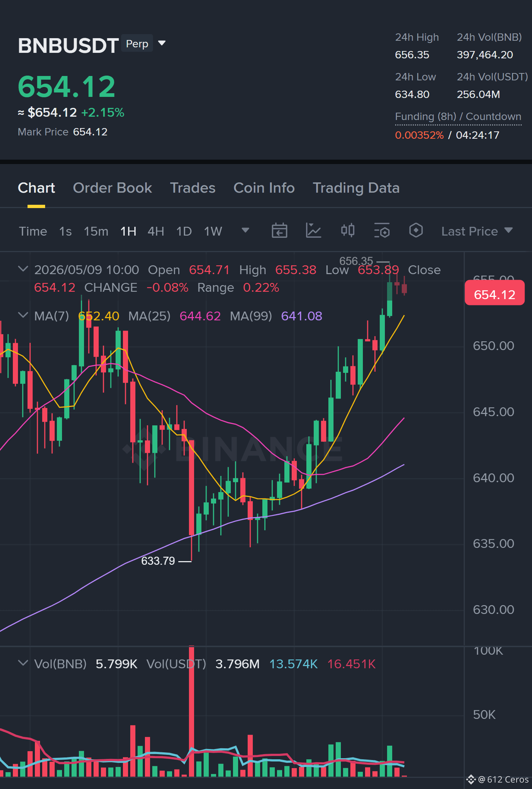The height and width of the screenshot is (789, 532).
Task: Open the chart display settings icon
Action: click(382, 231)
